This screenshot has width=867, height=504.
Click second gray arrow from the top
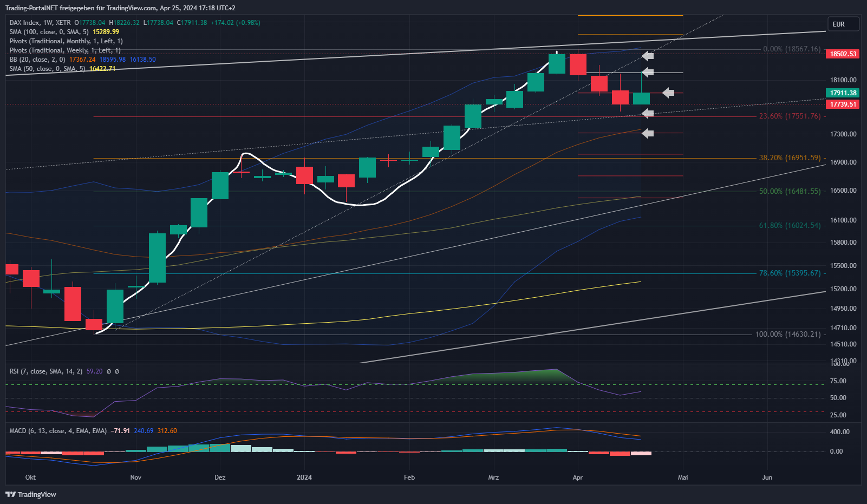tap(648, 73)
